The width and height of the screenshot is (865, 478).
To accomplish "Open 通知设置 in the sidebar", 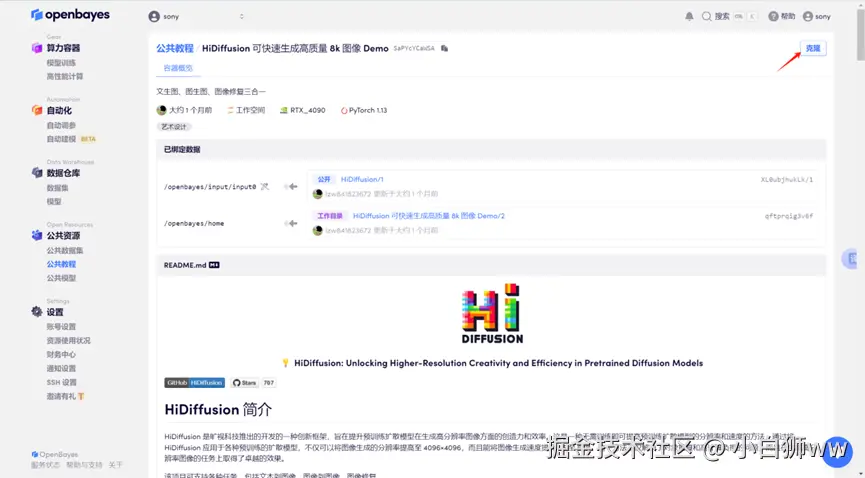I will click(61, 368).
